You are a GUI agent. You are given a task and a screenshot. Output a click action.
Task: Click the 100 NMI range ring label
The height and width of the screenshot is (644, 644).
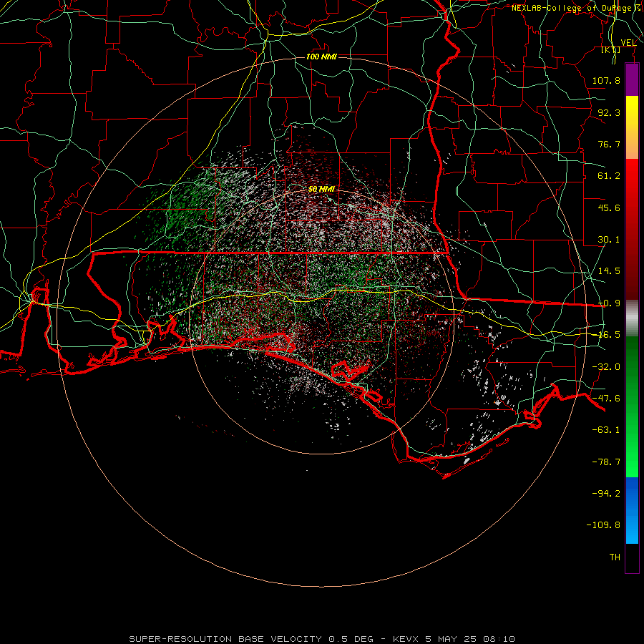pos(321,57)
